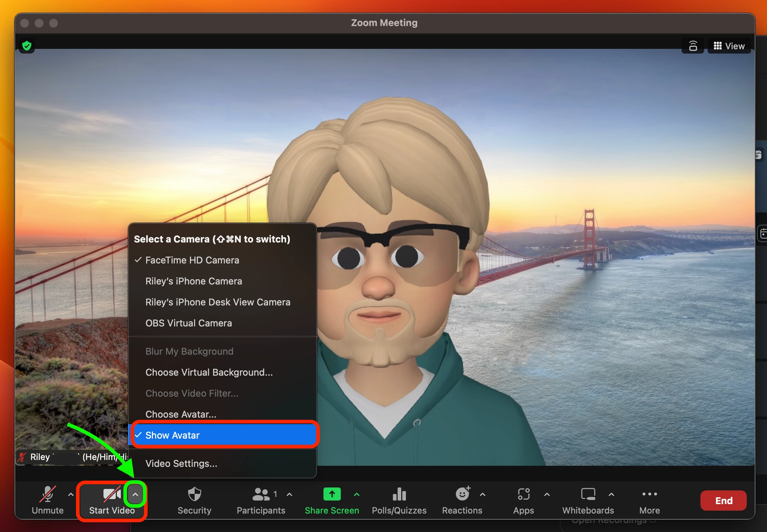
Task: Open the Security shield icon
Action: click(x=194, y=494)
